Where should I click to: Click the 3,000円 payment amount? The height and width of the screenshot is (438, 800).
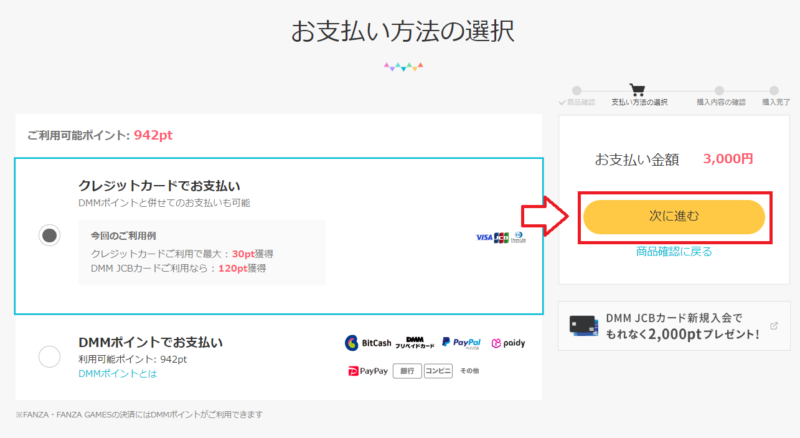pos(728,159)
